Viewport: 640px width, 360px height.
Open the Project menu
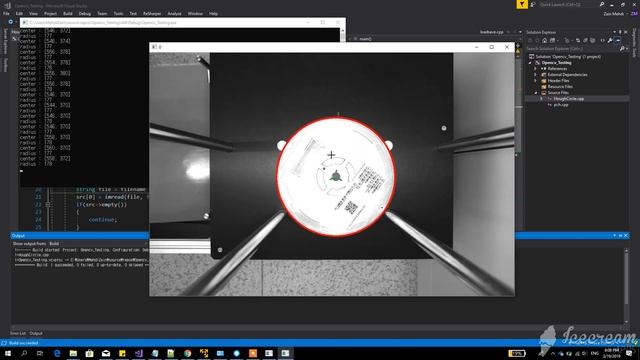coord(51,13)
